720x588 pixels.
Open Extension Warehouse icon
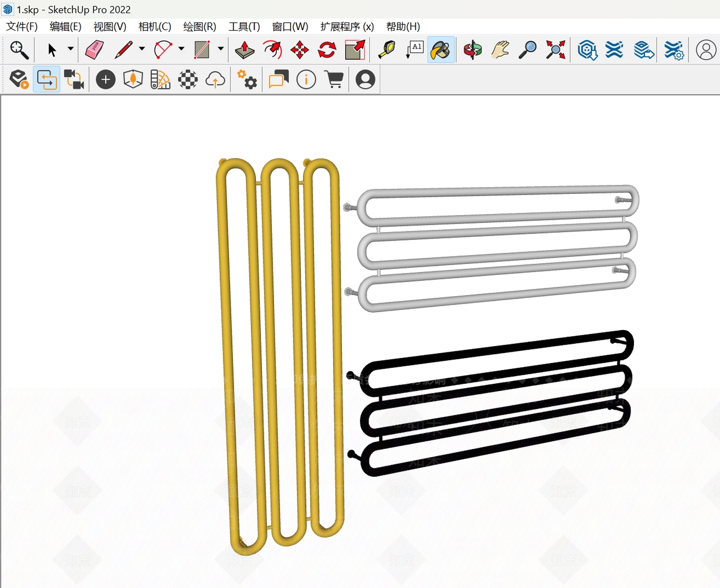coord(615,50)
